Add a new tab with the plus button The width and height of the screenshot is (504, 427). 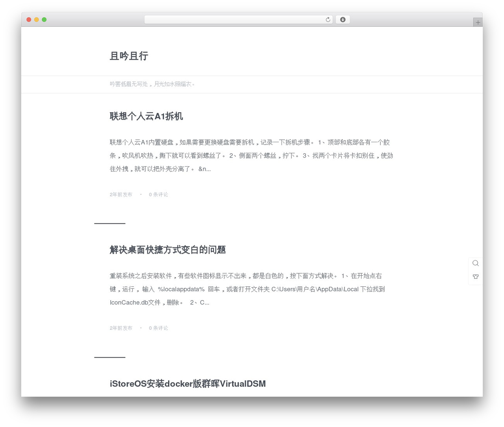click(x=478, y=22)
